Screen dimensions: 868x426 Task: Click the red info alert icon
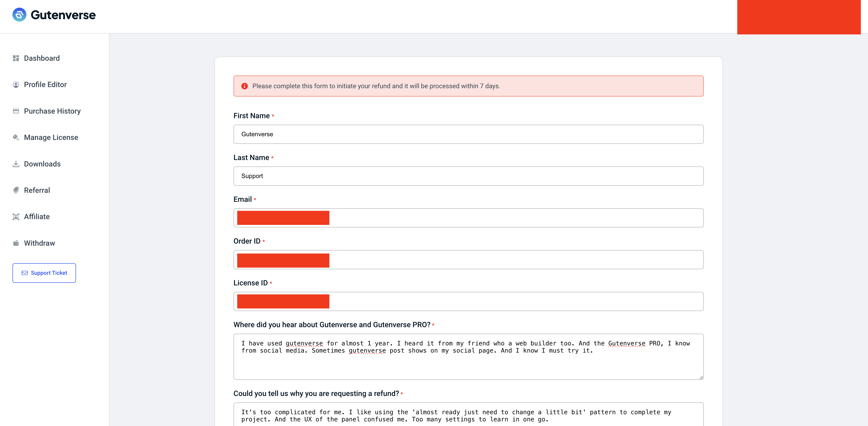point(245,86)
